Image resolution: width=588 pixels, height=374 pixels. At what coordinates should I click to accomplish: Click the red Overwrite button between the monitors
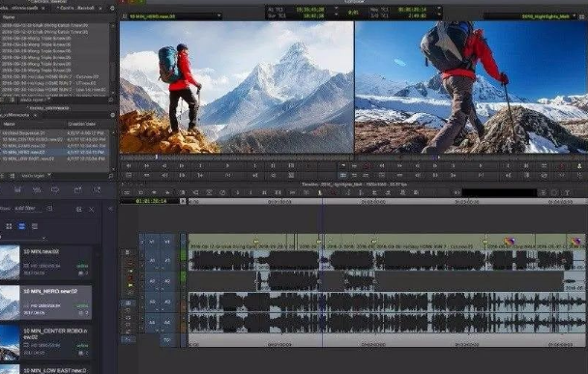tap(367, 165)
